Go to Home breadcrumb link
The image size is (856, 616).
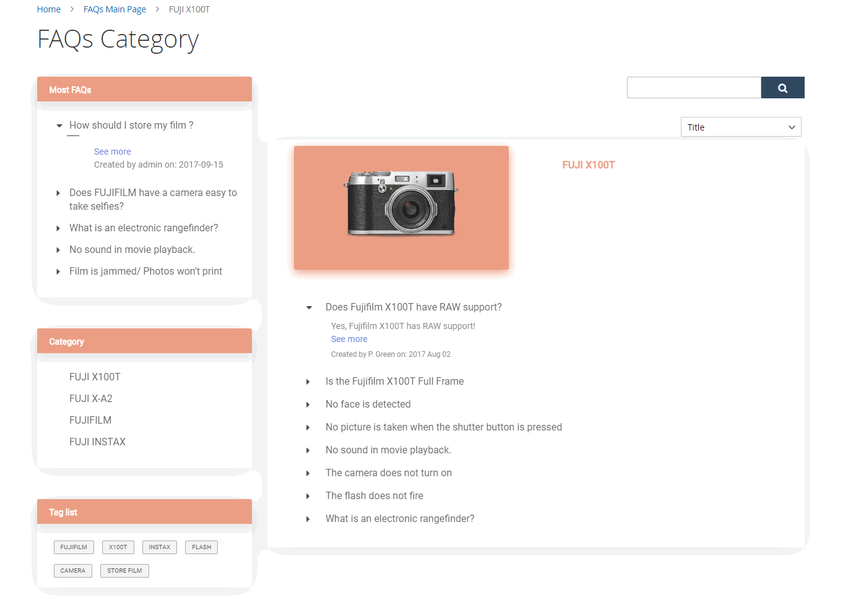pos(49,9)
